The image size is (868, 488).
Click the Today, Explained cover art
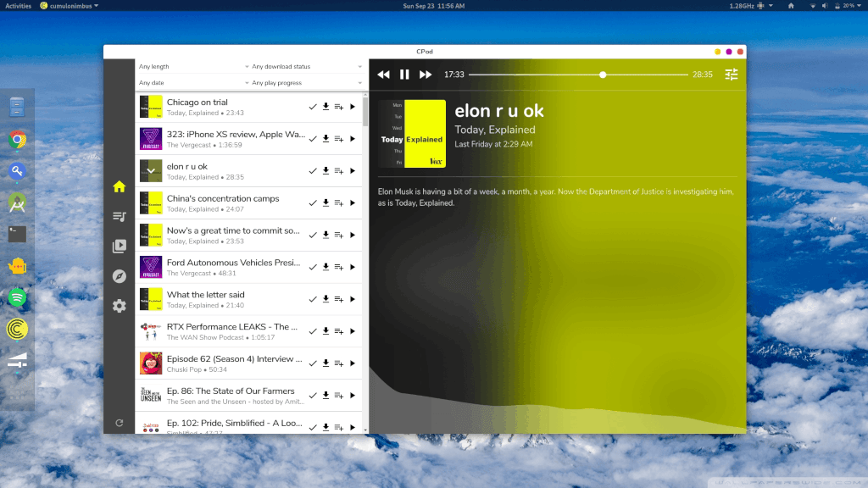(412, 134)
